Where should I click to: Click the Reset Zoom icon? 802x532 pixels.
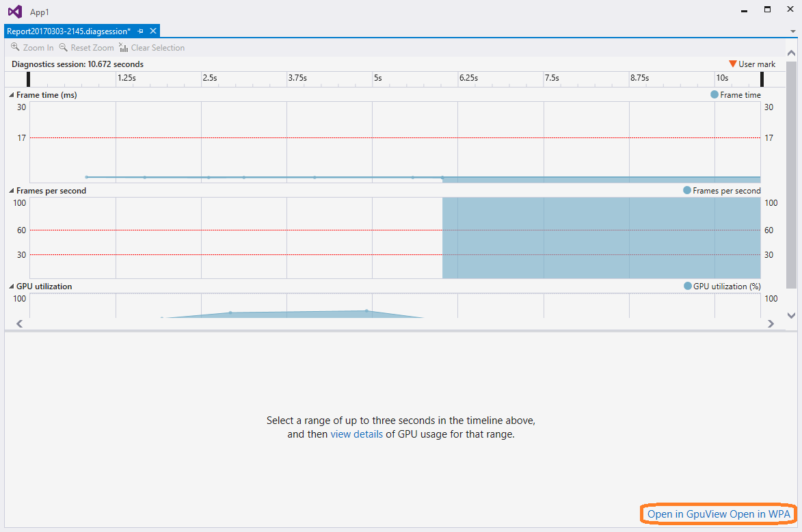(62, 47)
